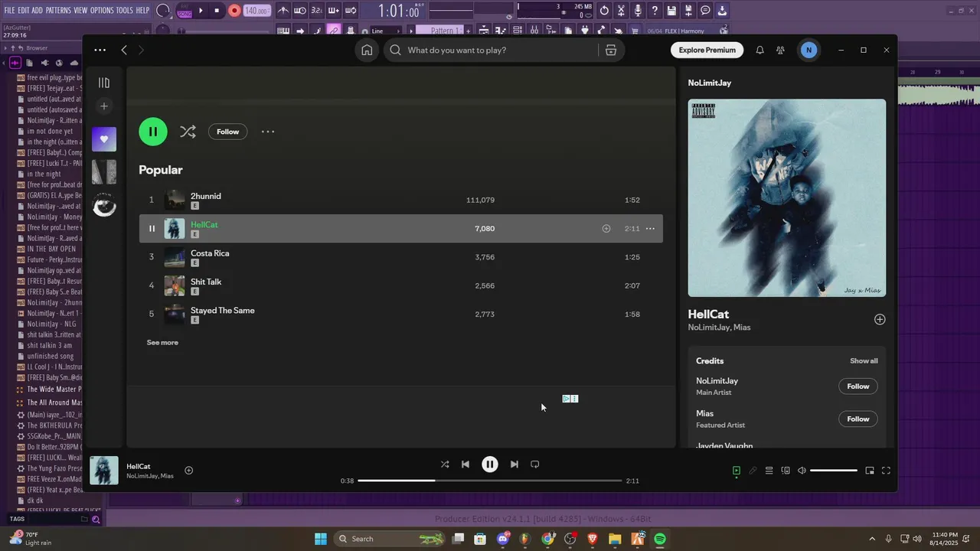
Task: Click FL Studio save project icon
Action: (671, 11)
